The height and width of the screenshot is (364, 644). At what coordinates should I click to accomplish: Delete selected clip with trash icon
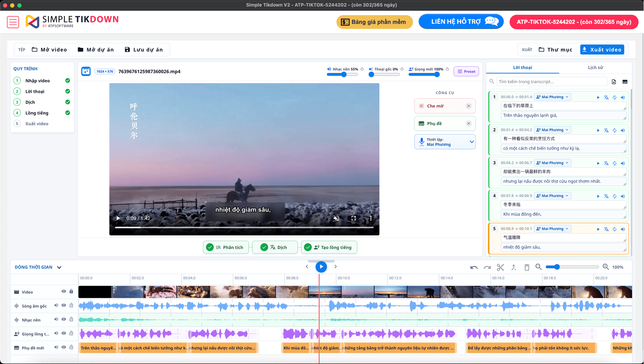[x=527, y=267]
